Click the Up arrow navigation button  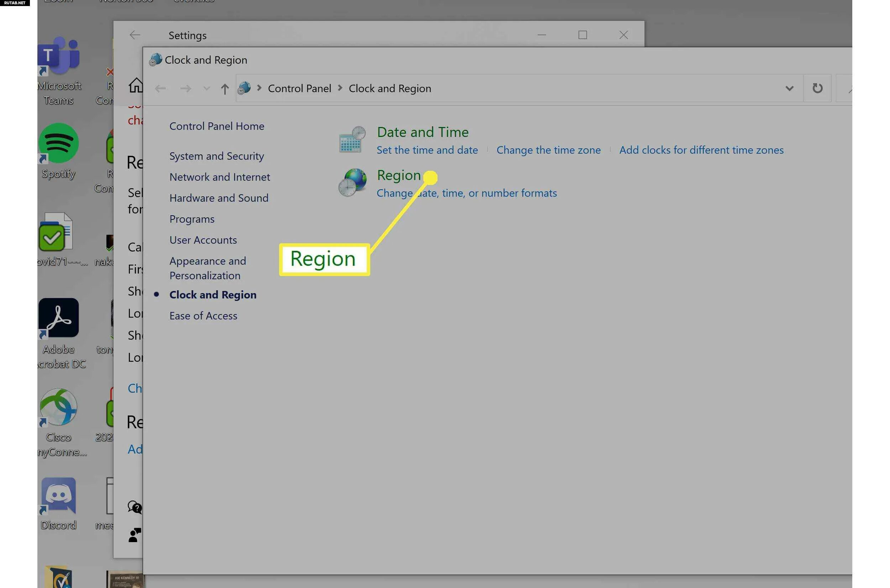[224, 89]
